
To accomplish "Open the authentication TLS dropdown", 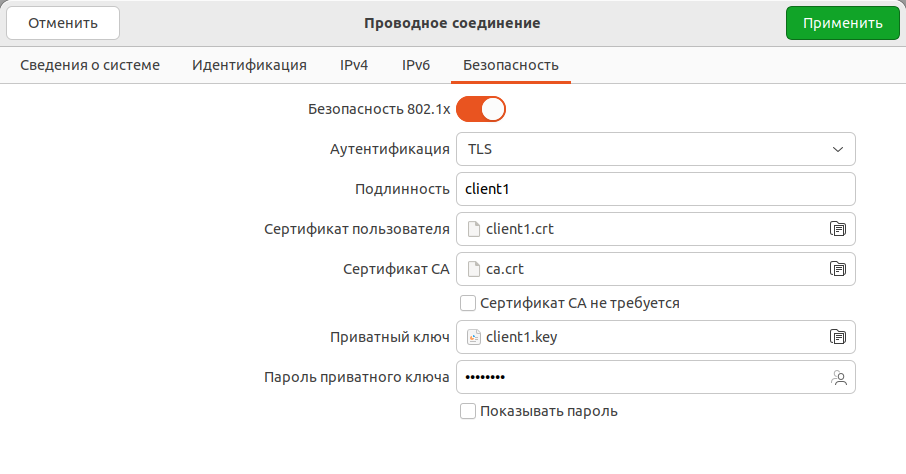I will tap(655, 149).
